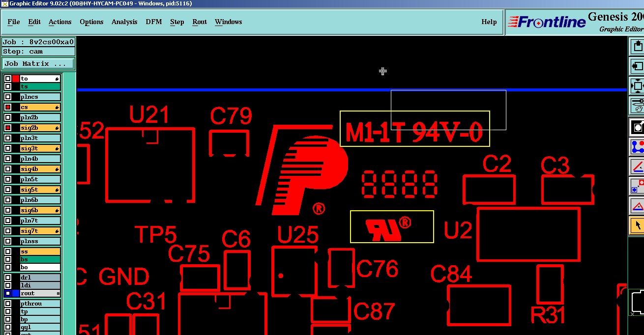Open the Help menu
Screen dimensions: 644x335
489,22
